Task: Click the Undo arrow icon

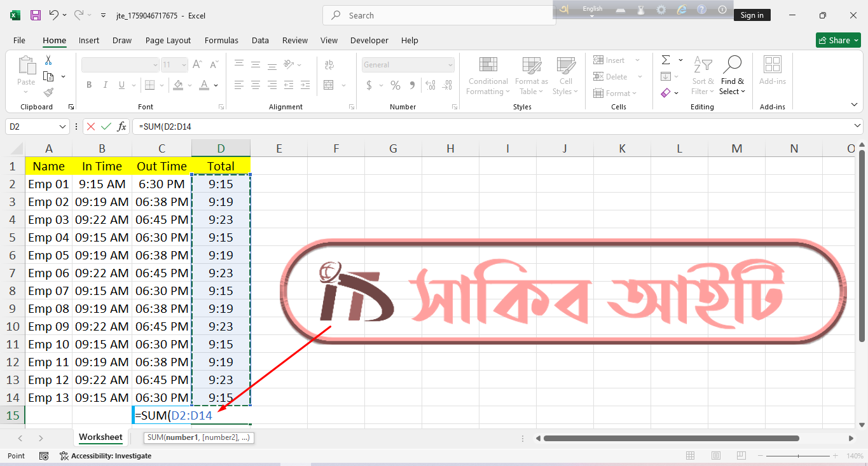Action: [x=54, y=15]
